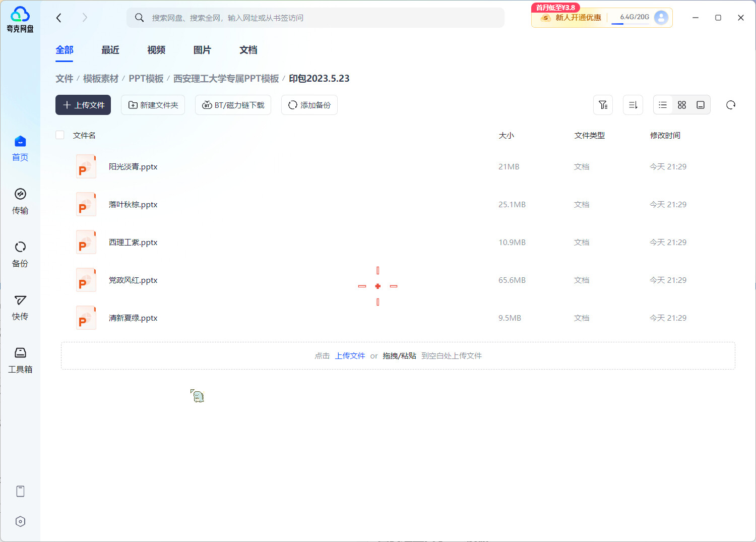Select the 图片 tab

(x=202, y=50)
